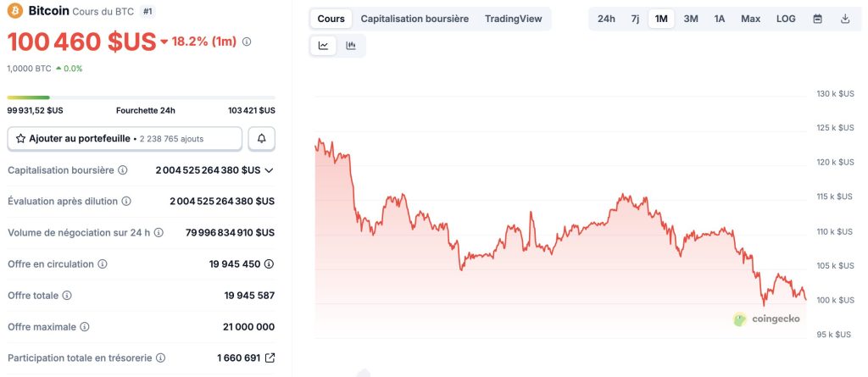Viewport: 868px width, 377px height.
Task: Show info for Capitalisation boursière
Action: tap(123, 170)
